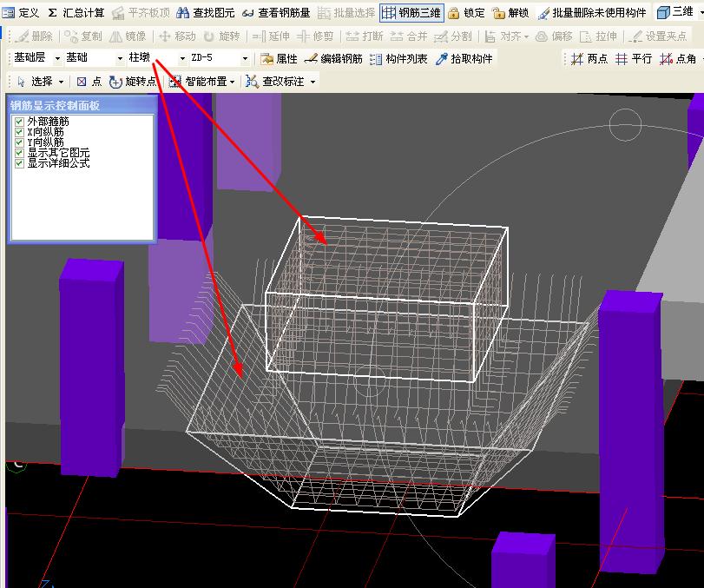Expand 智能布置 dropdown arrow

tap(233, 82)
